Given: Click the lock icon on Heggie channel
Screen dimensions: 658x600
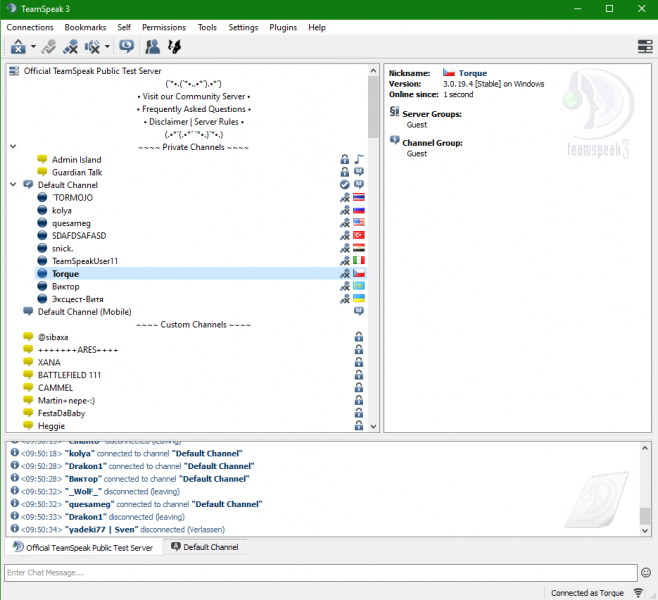Looking at the screenshot, I should click(359, 425).
